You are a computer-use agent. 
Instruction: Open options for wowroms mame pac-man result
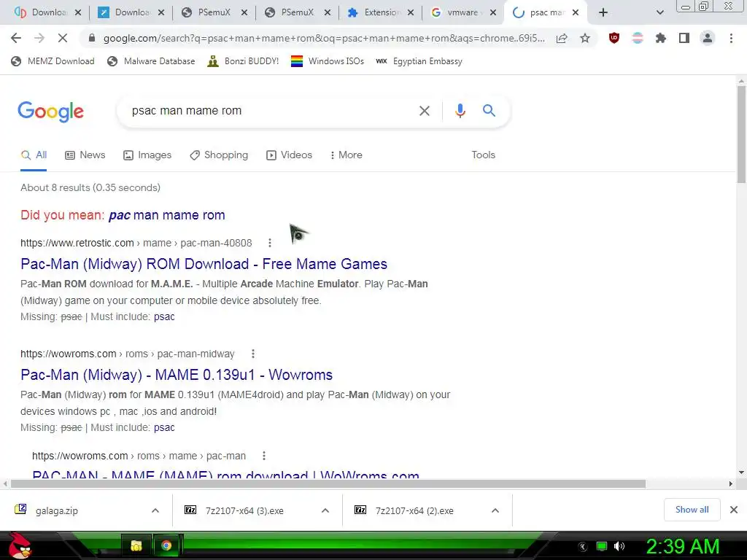pyautogui.click(x=264, y=456)
